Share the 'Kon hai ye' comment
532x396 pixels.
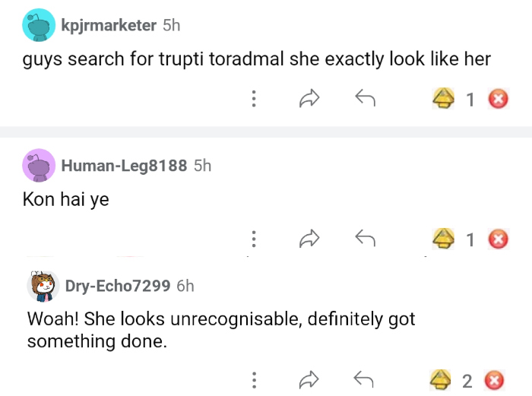pos(309,239)
